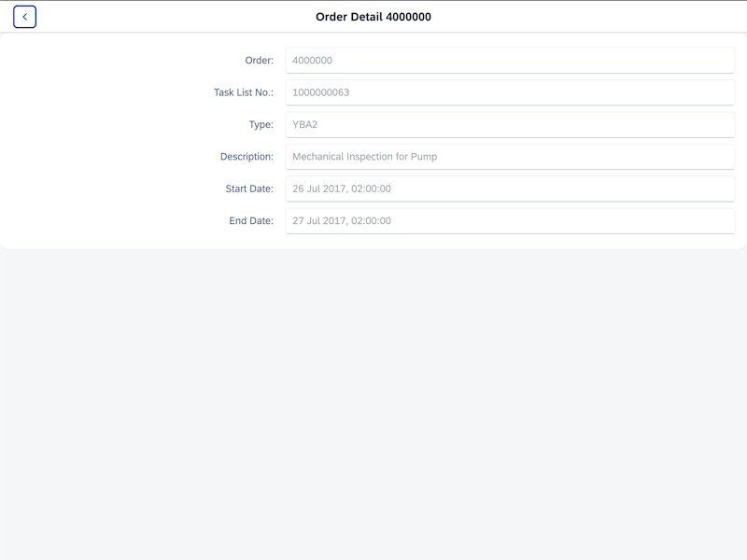Click the 'Task List No.:' label
Image resolution: width=747 pixels, height=560 pixels.
click(243, 92)
